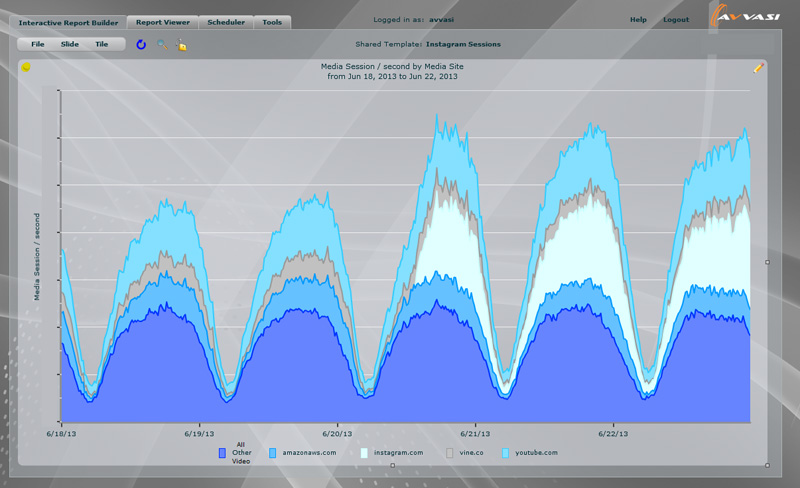Click the yellow pin icon on chart panel
The height and width of the screenshot is (488, 800).
point(26,67)
